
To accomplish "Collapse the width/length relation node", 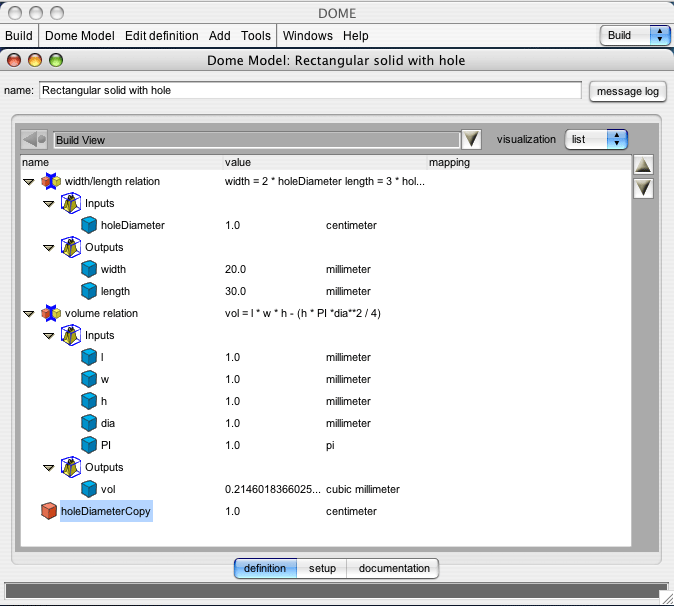I will (x=29, y=182).
